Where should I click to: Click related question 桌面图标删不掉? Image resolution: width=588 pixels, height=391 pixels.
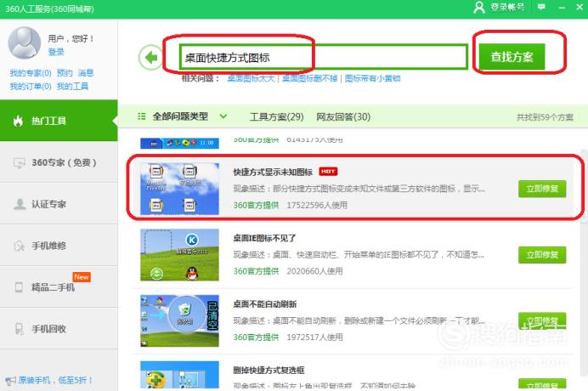[310, 78]
